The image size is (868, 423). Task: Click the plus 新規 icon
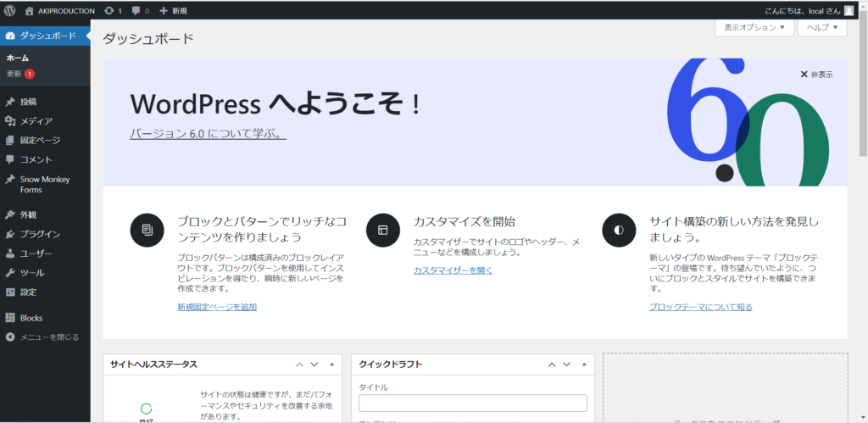coord(164,10)
